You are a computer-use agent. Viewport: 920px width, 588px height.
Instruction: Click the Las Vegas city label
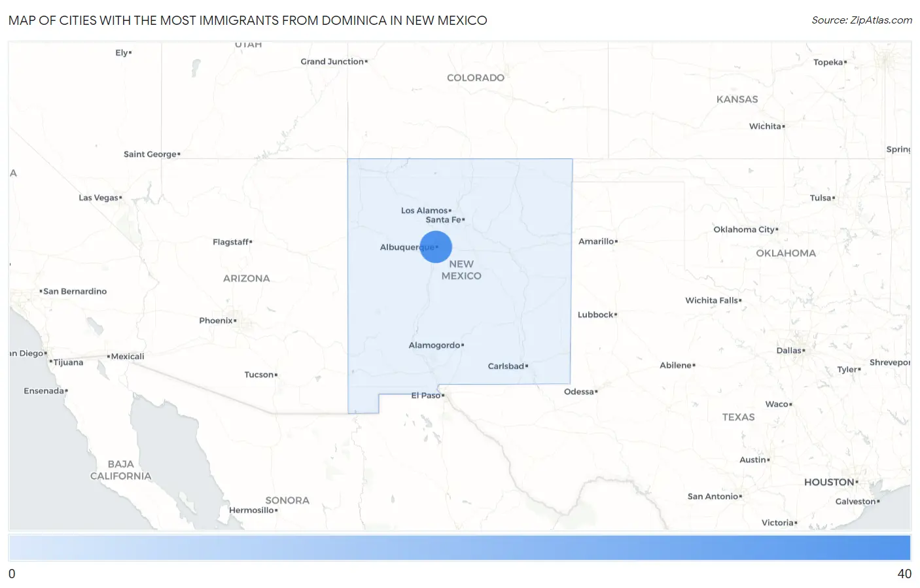coord(99,198)
